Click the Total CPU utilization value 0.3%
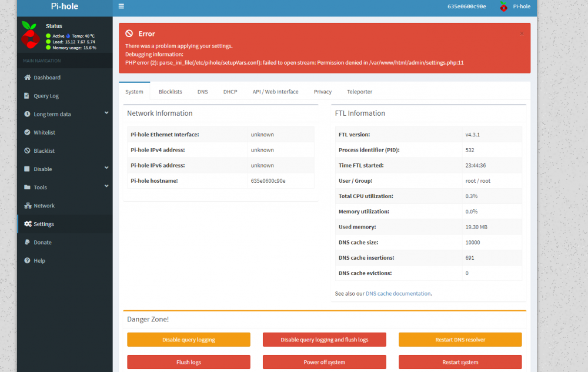 pos(472,196)
